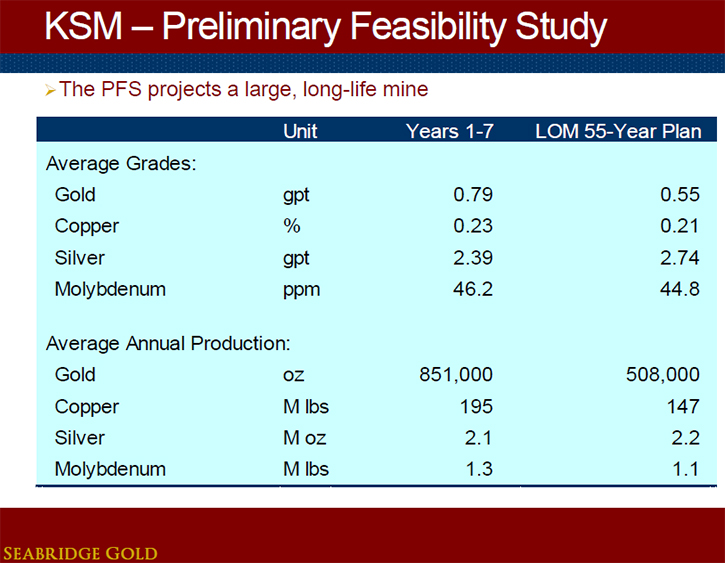
Task: Click the silver production value 2.2
Action: [x=685, y=438]
